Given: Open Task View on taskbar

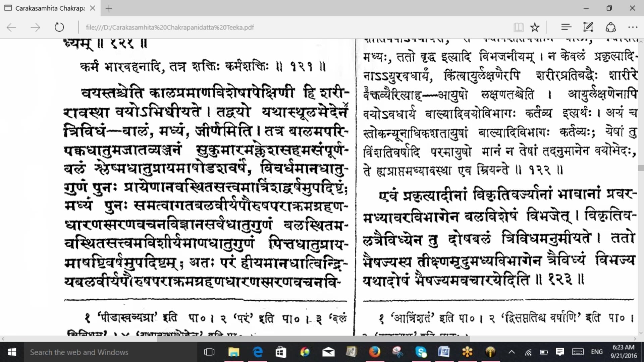Looking at the screenshot, I should click(x=209, y=352).
